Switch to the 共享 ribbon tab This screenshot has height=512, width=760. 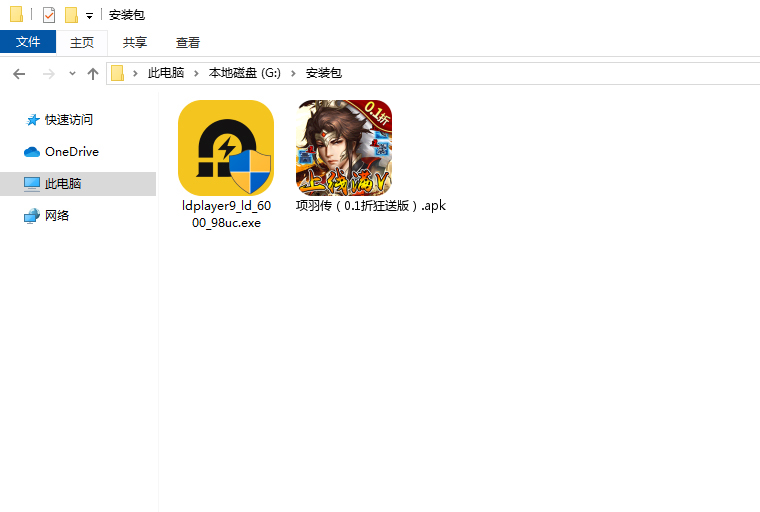[135, 43]
